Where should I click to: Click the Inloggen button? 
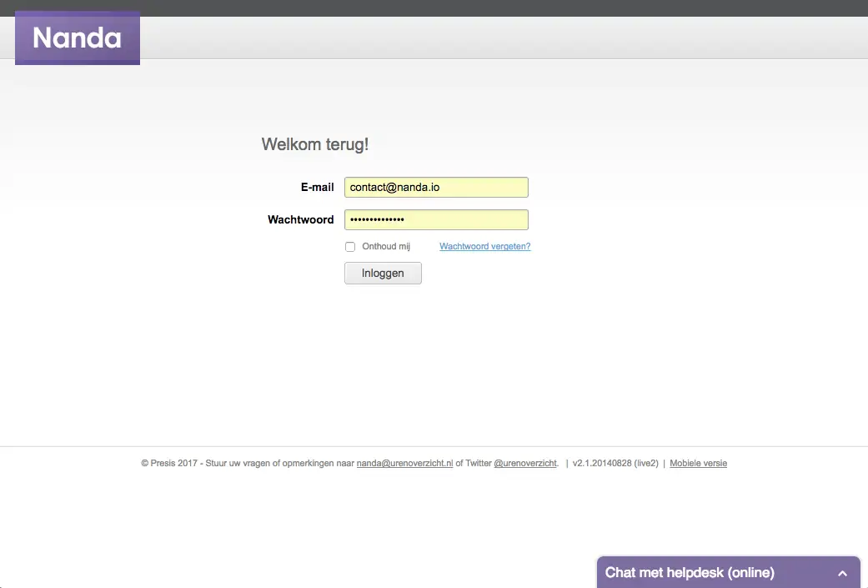[383, 273]
